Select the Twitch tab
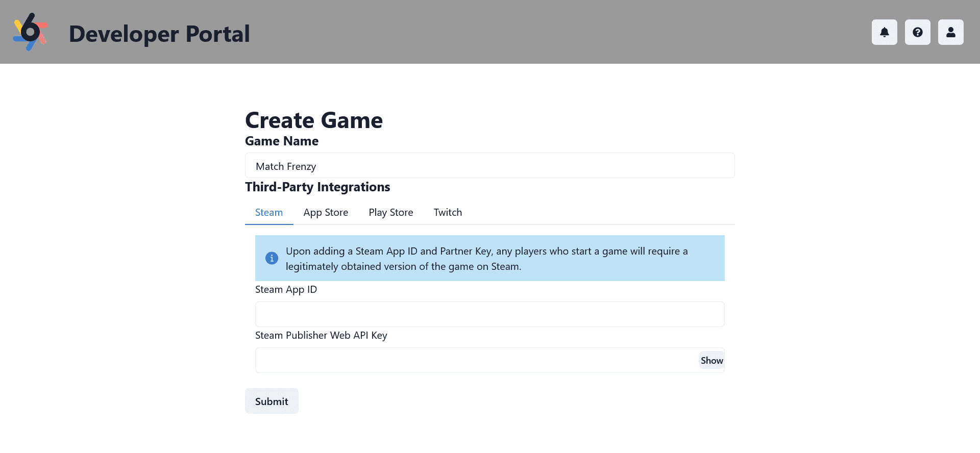Image resolution: width=980 pixels, height=453 pixels. 448,212
